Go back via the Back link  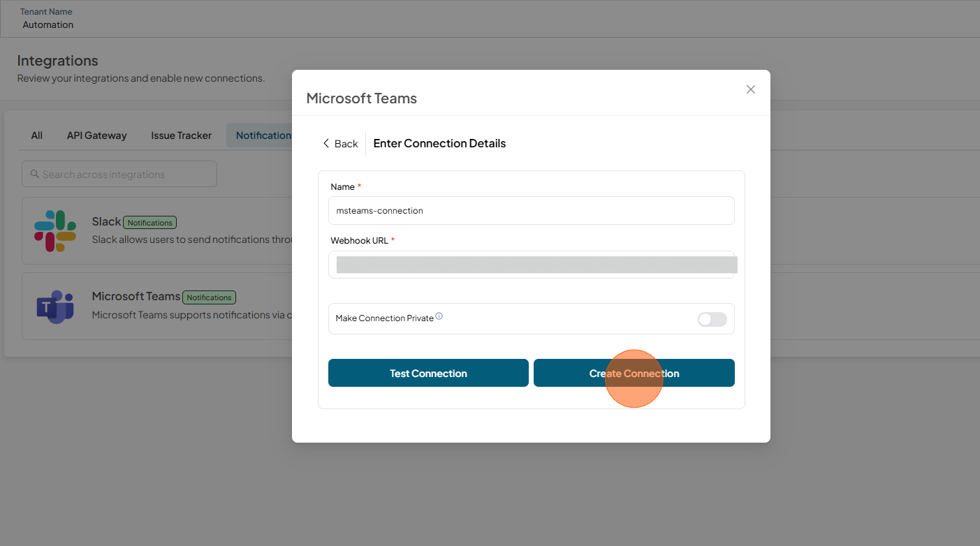[340, 143]
